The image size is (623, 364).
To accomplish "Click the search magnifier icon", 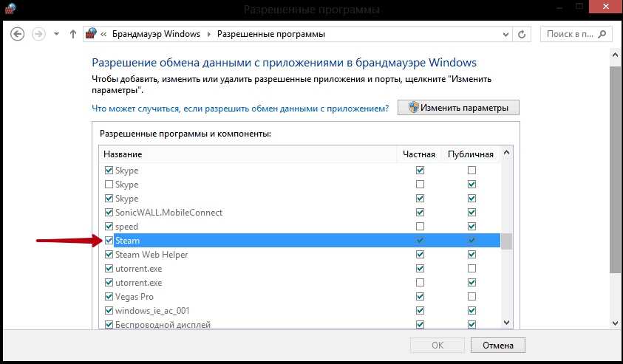I will pos(600,34).
